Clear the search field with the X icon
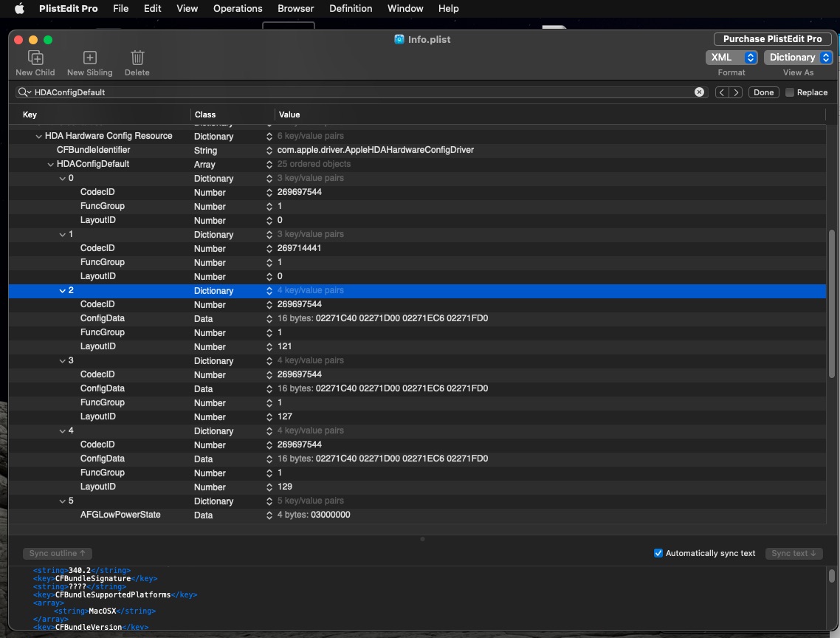This screenshot has height=638, width=840. (699, 92)
